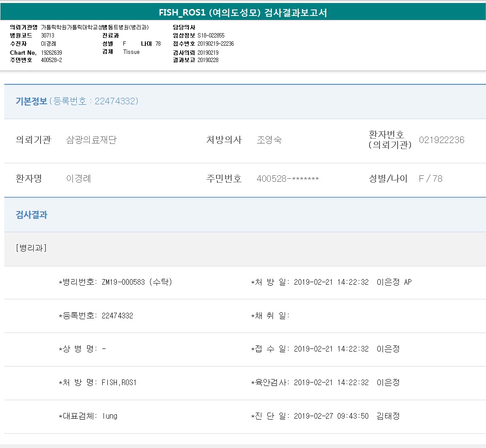Viewport: 486px width, 448px height.
Task: Click the 진단일 timestamp 2019-02-27 09:43:50
Action: click(x=331, y=416)
